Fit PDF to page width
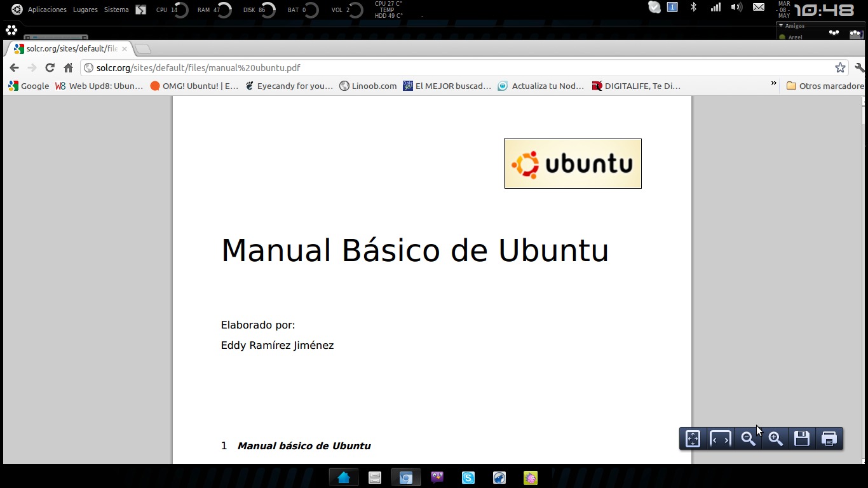This screenshot has height=488, width=868. (x=720, y=438)
